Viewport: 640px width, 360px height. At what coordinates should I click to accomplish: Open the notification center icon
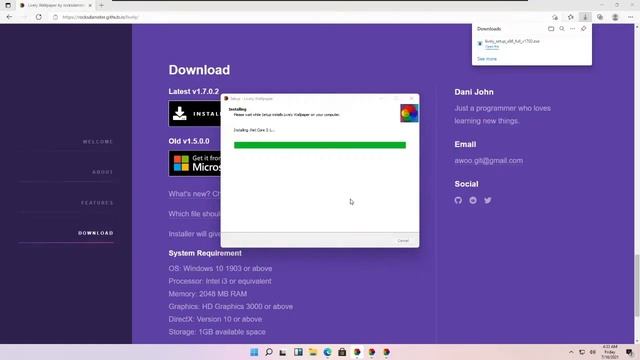[629, 352]
